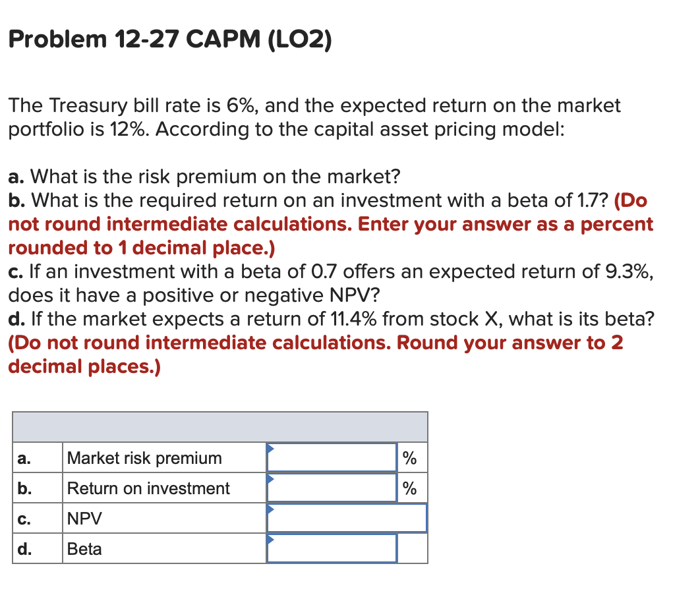Screen dimensions: 700x597
Task: Click inside the Beta answer input field
Action: pyautogui.click(x=333, y=547)
